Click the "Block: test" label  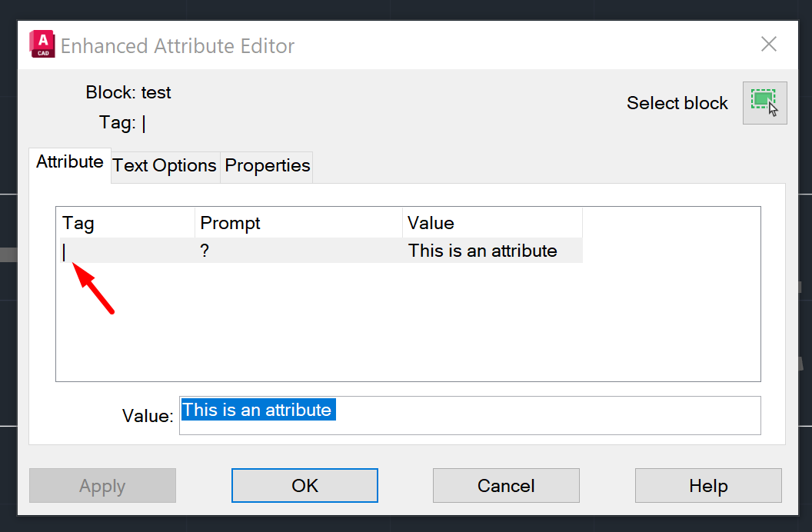click(128, 93)
